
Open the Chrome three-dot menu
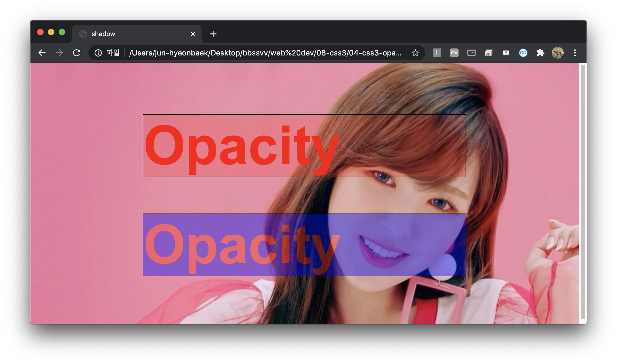tap(575, 53)
